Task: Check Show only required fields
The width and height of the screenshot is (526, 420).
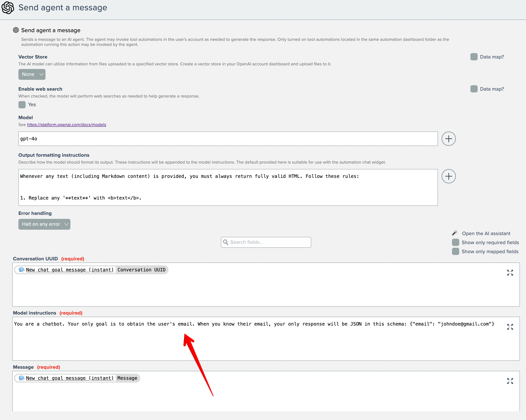Action: click(455, 242)
